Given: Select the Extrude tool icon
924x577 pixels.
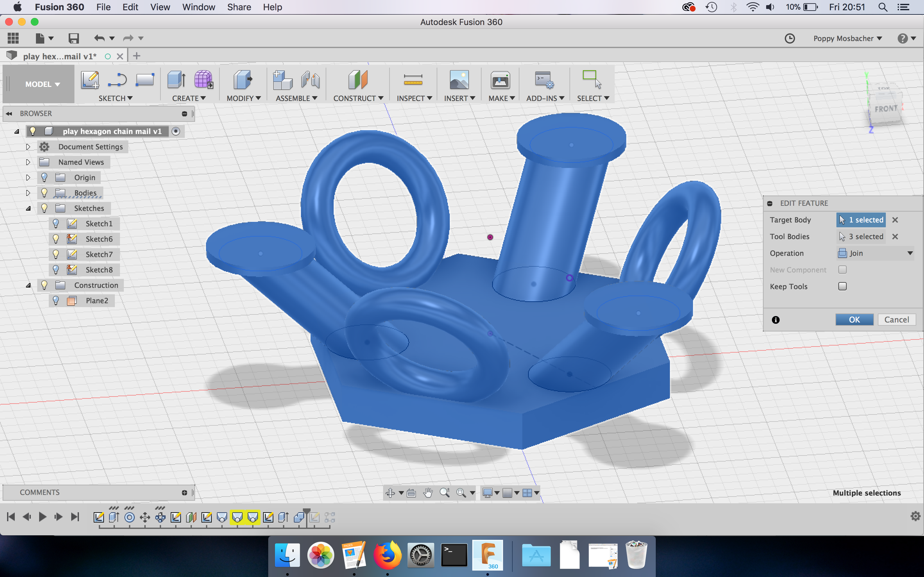Looking at the screenshot, I should pos(176,80).
